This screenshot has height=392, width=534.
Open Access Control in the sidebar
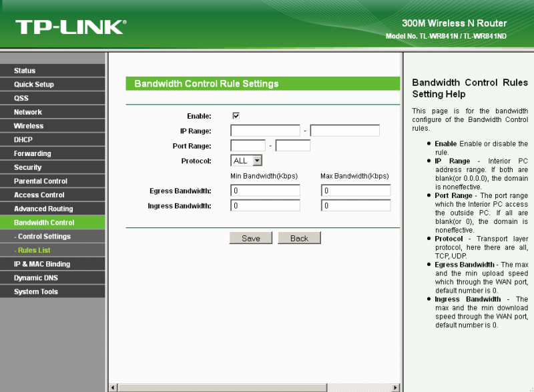tap(53, 195)
